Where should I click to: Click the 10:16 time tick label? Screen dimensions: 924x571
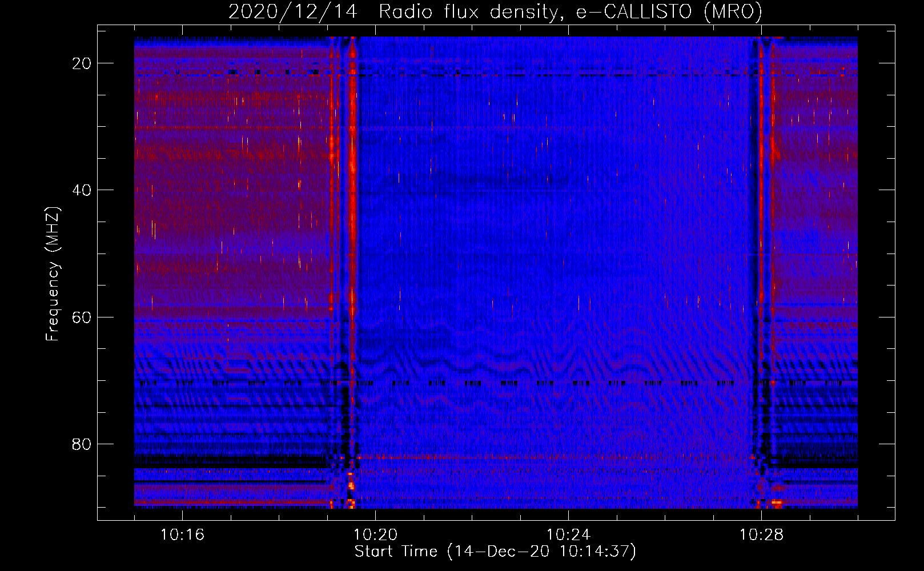[x=182, y=534]
